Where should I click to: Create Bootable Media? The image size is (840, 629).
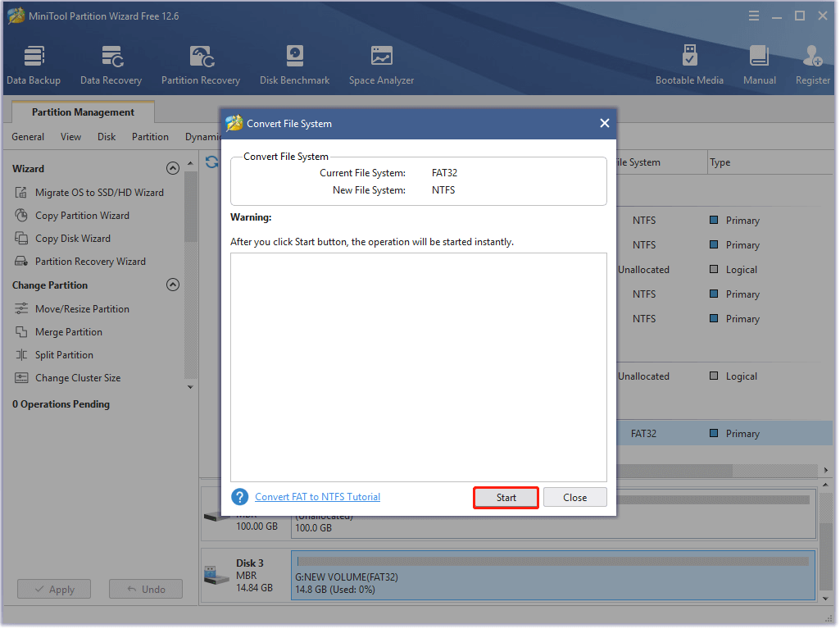click(x=690, y=65)
